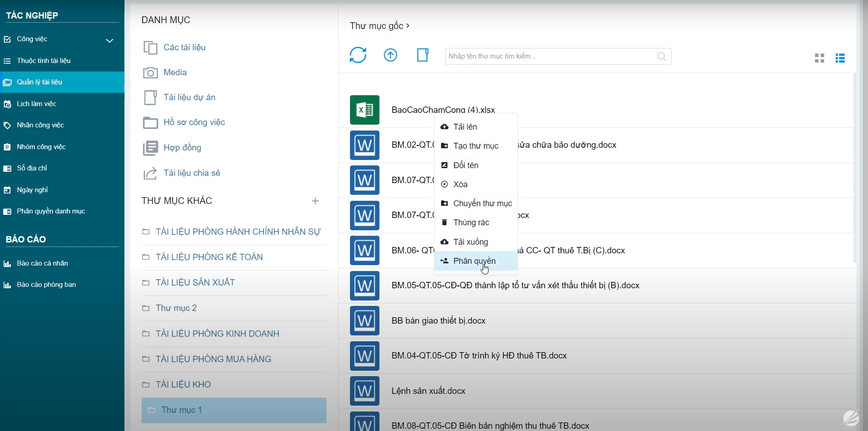
Task: Expand the Công việc sidebar menu
Action: point(109,40)
